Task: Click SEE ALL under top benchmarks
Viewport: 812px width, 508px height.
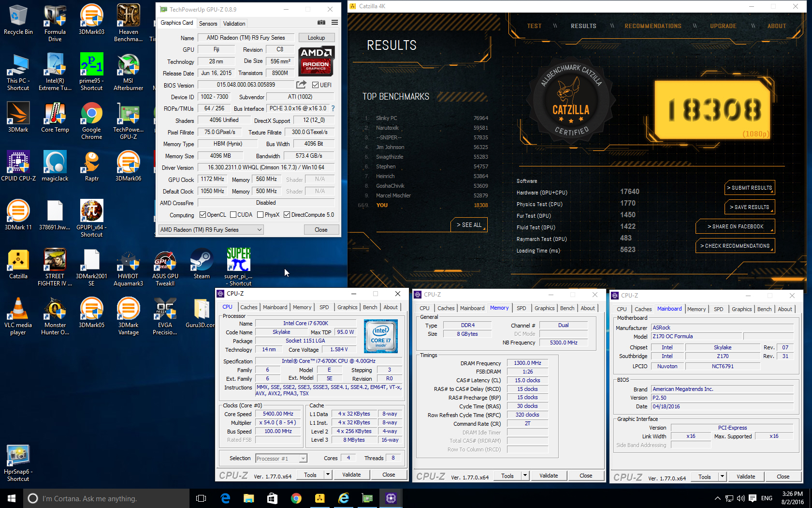Action: [469, 225]
